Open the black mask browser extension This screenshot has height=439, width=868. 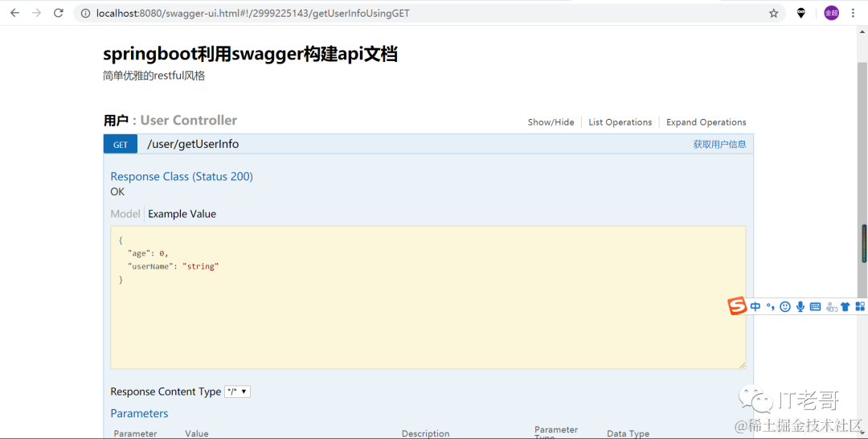(x=801, y=14)
